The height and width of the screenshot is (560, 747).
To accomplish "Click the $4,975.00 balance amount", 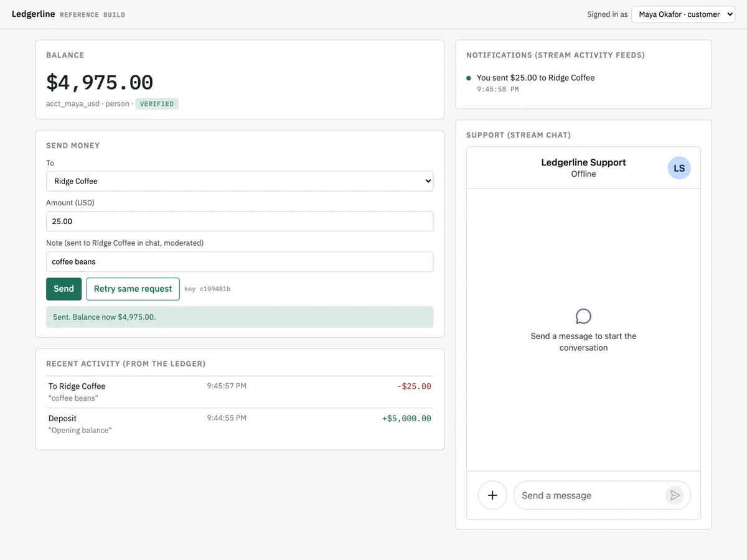I will click(100, 82).
